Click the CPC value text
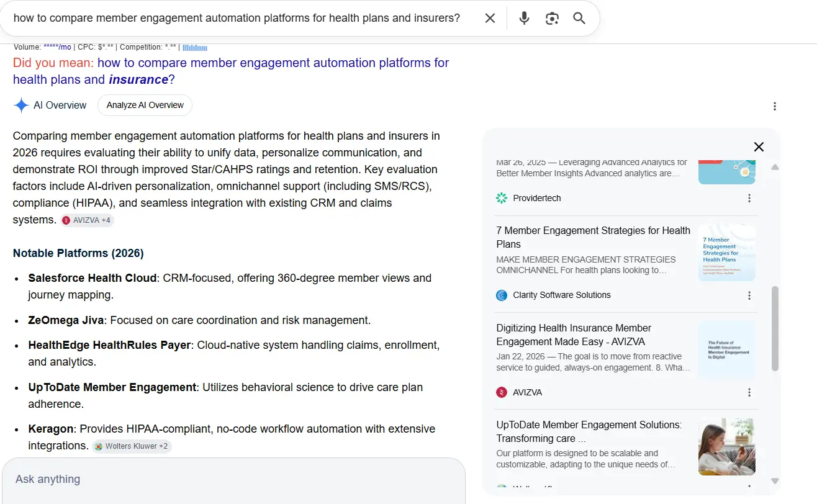This screenshot has height=504, width=817. [106, 47]
